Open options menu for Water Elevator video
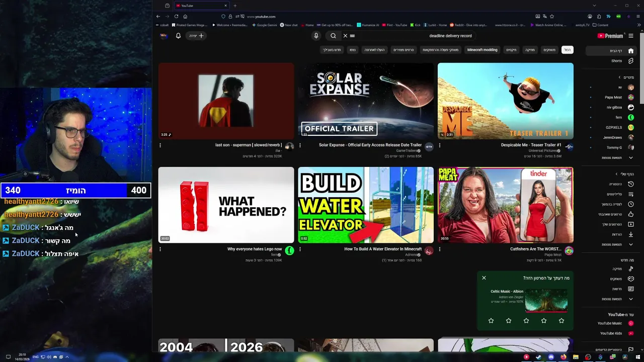 (x=300, y=249)
